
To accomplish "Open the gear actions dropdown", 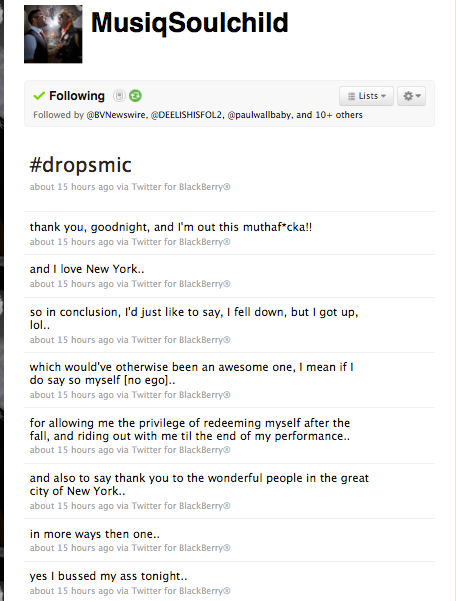I will click(412, 96).
